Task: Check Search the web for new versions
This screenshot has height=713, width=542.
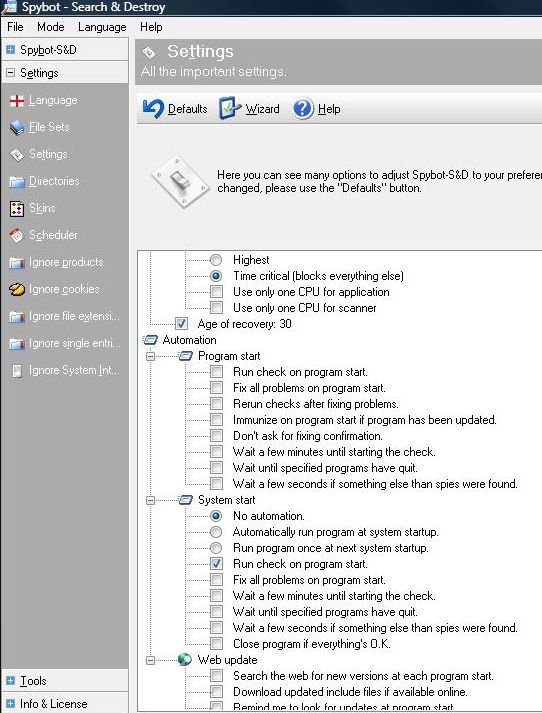Action: coord(216,675)
